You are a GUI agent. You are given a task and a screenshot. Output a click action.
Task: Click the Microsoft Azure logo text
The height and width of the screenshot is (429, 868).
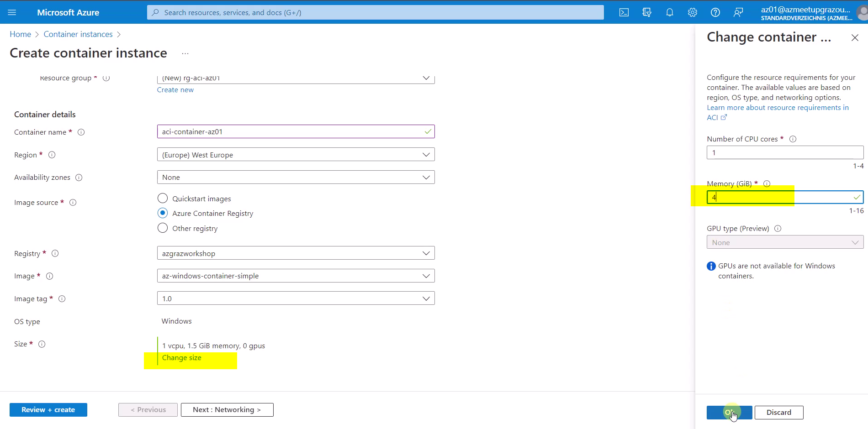tap(68, 12)
